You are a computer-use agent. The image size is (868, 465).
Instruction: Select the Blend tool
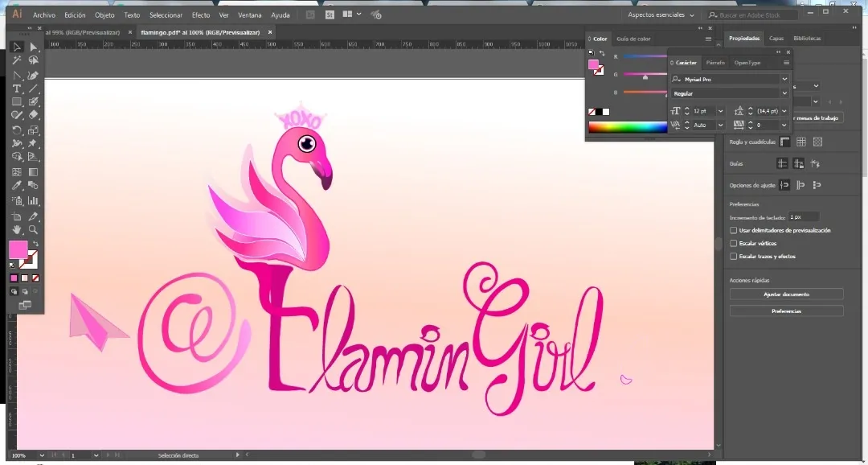(x=33, y=186)
